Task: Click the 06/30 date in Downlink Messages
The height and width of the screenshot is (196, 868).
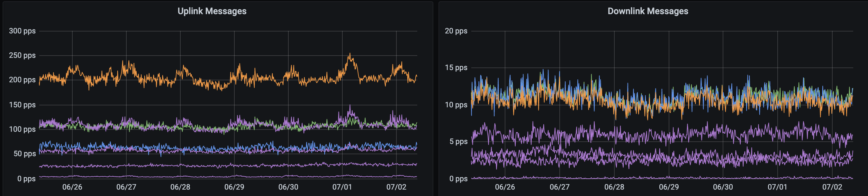Action: pos(723,187)
